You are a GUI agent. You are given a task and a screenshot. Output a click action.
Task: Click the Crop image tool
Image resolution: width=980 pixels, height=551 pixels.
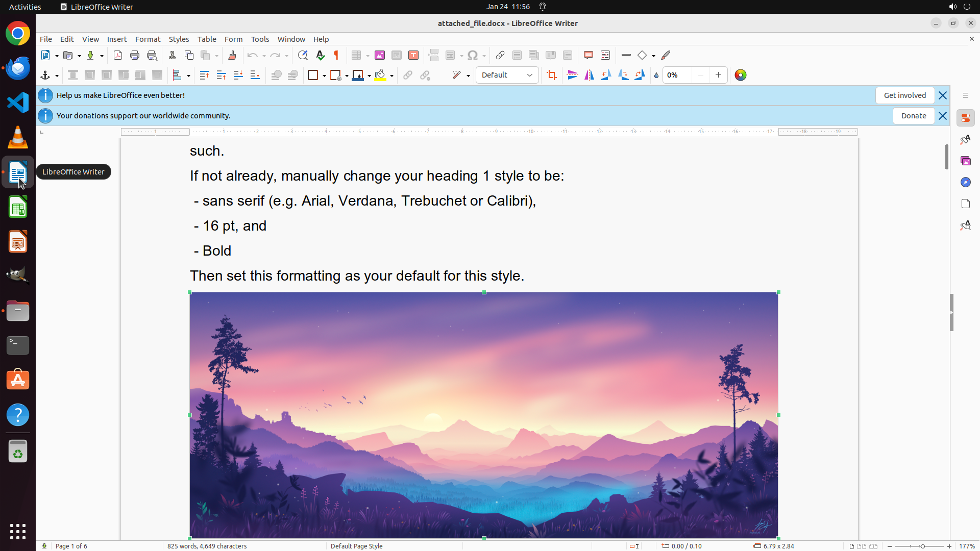click(551, 76)
